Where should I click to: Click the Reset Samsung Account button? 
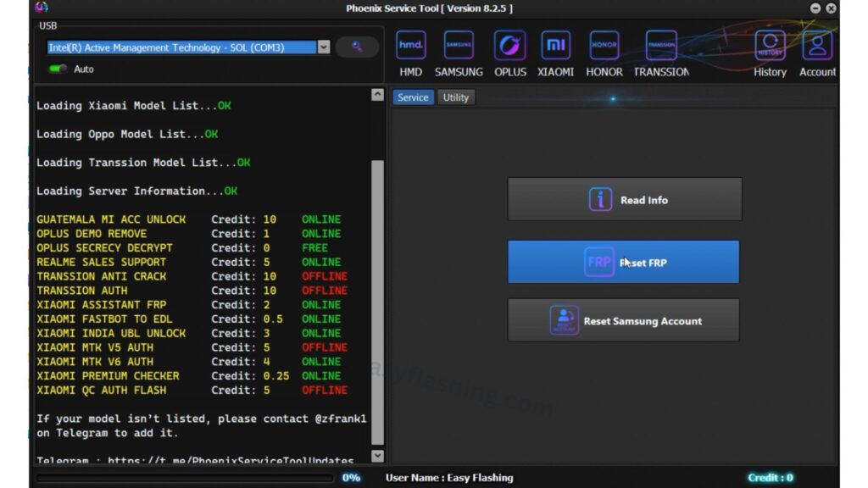624,320
